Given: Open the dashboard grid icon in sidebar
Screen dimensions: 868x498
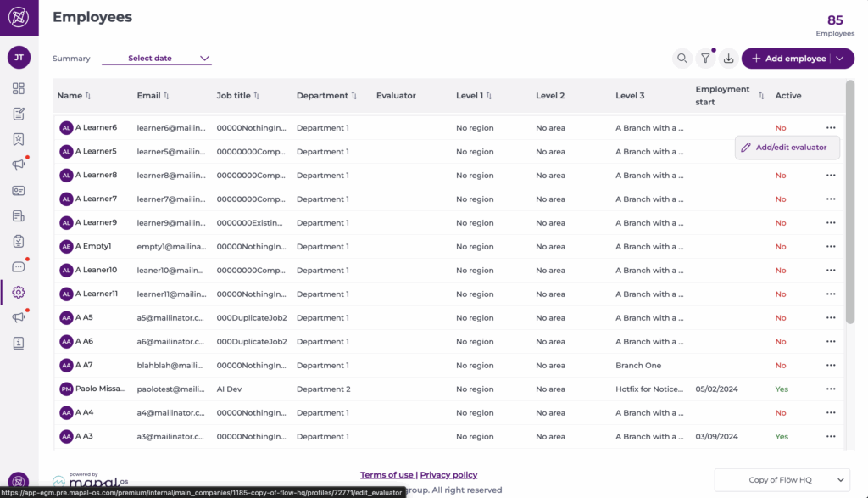Looking at the screenshot, I should pyautogui.click(x=19, y=88).
